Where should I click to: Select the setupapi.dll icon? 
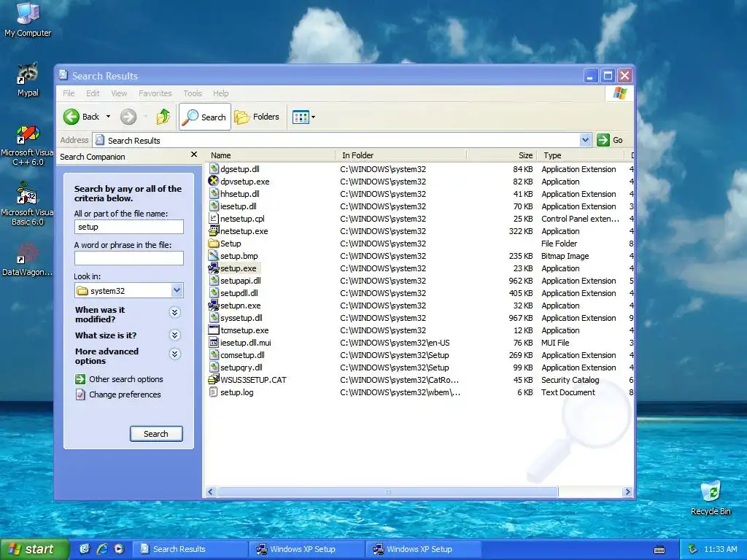[x=214, y=281]
